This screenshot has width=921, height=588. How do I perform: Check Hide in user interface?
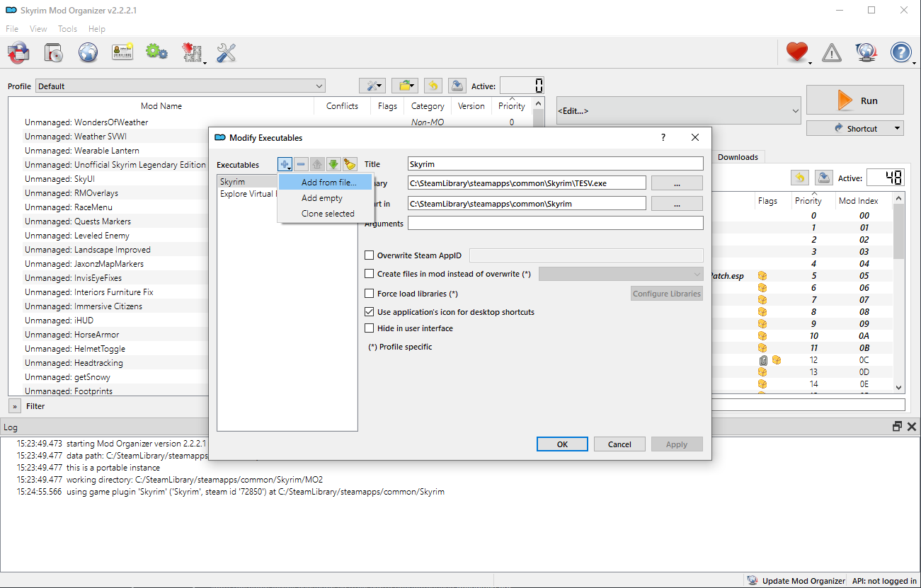[369, 328]
